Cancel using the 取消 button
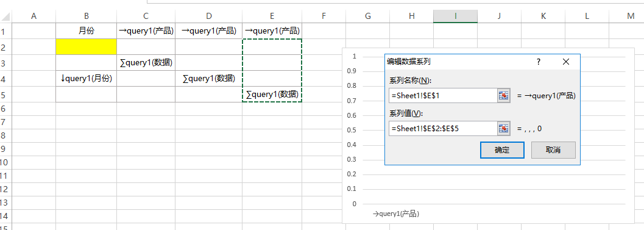The height and width of the screenshot is (230, 644). click(x=553, y=150)
